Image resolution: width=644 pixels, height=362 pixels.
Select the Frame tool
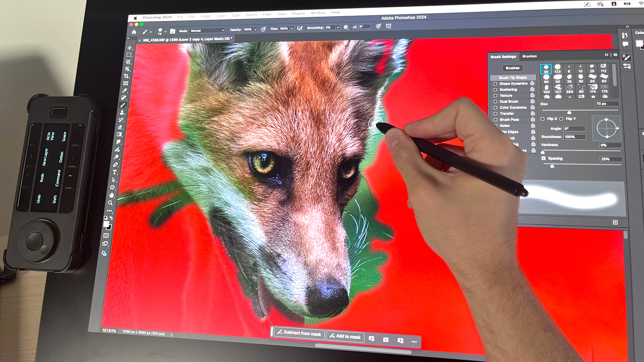[126, 83]
